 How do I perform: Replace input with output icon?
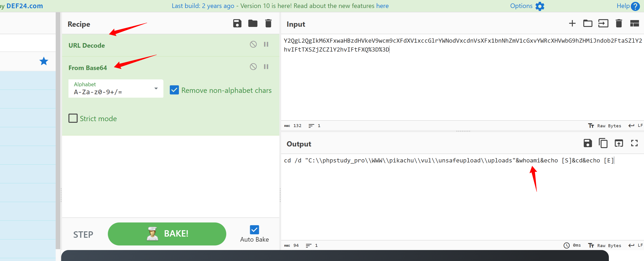(618, 143)
